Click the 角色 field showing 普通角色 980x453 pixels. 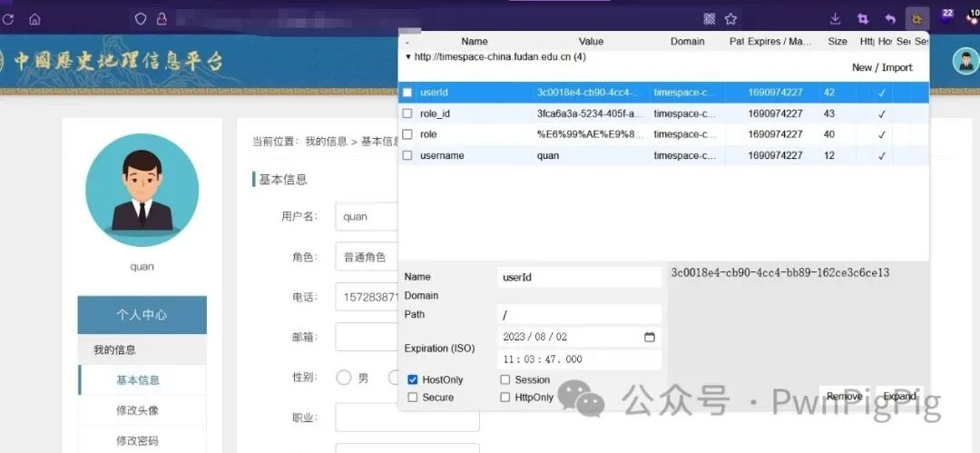[x=367, y=257]
